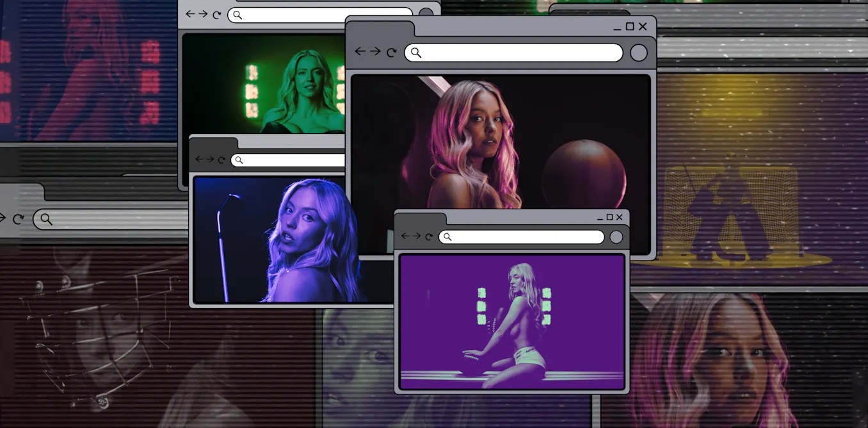Select the purple kneeling woman photo
The height and width of the screenshot is (428, 868).
[512, 322]
